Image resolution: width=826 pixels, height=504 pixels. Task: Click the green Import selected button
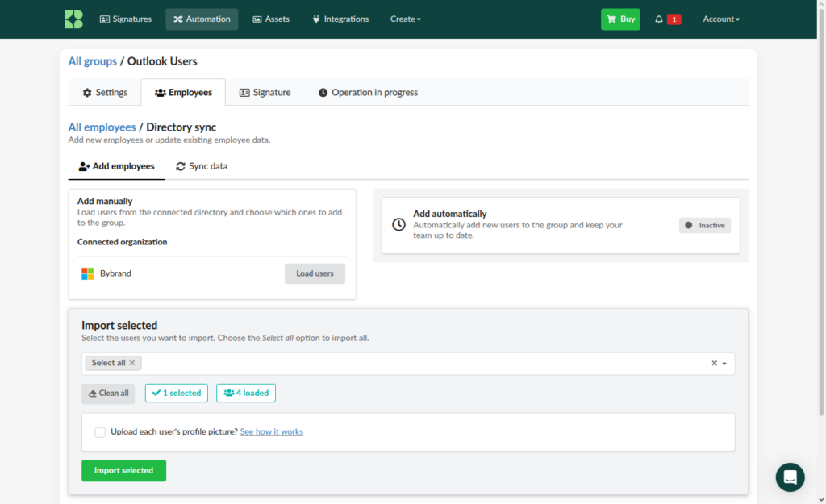(x=123, y=470)
